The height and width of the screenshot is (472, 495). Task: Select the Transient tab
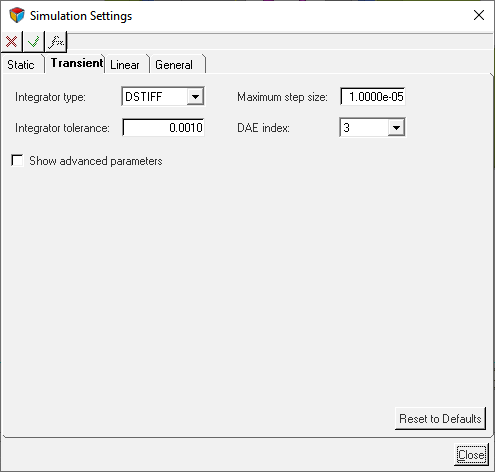click(77, 63)
